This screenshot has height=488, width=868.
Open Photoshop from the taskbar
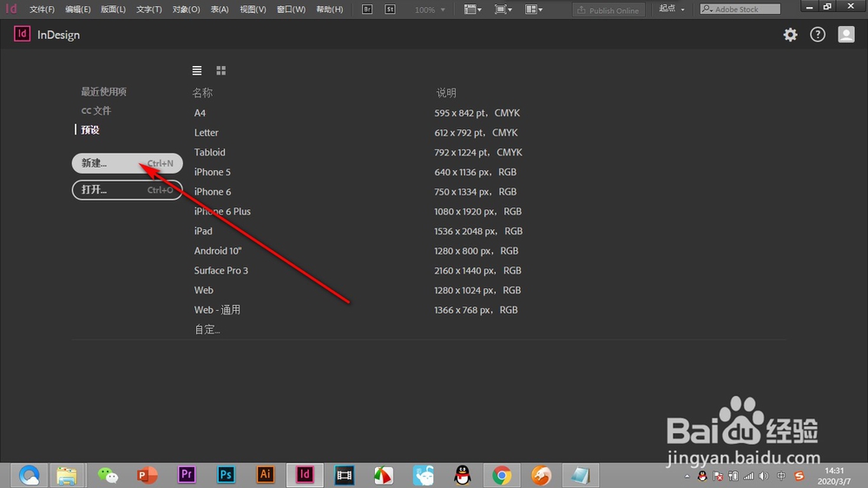click(226, 475)
